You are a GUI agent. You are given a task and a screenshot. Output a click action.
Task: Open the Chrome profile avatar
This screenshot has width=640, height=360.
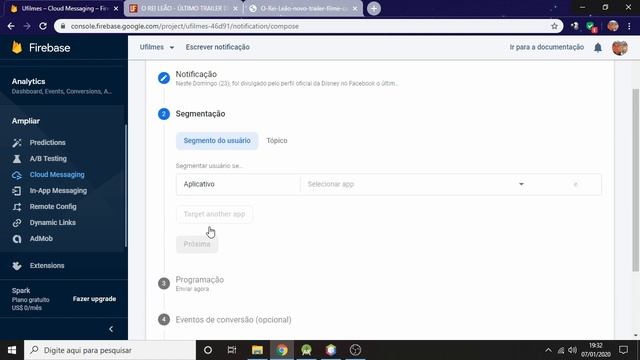pos(613,26)
